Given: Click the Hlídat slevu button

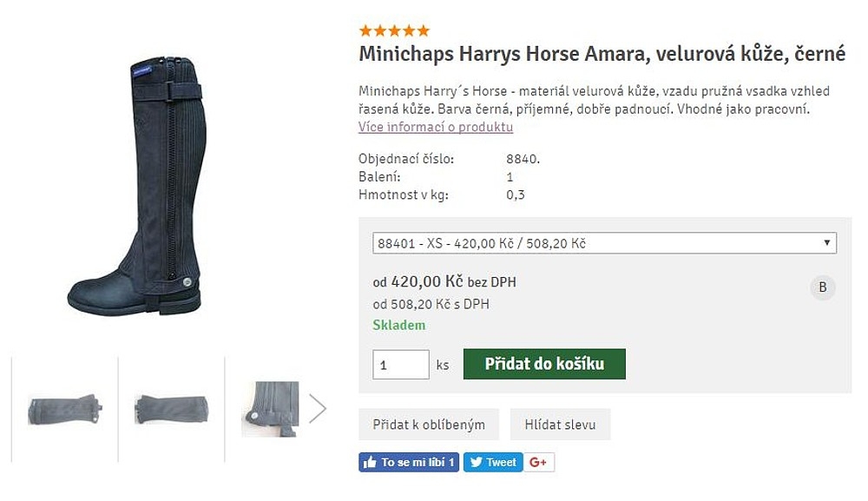Looking at the screenshot, I should click(560, 425).
